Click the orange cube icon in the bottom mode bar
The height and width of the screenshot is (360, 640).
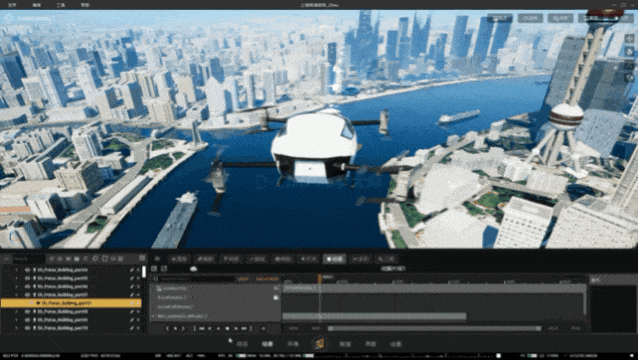point(320,344)
